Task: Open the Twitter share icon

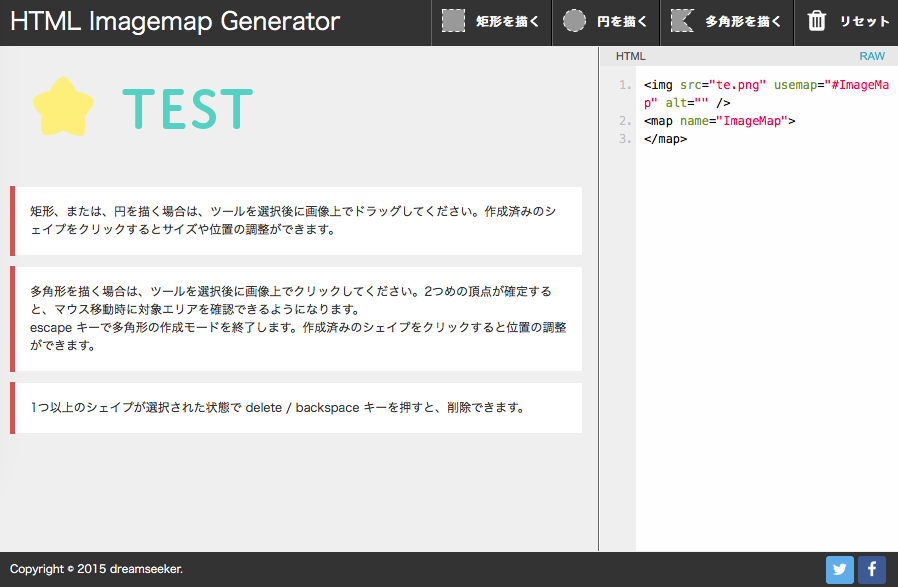Action: coord(840,570)
